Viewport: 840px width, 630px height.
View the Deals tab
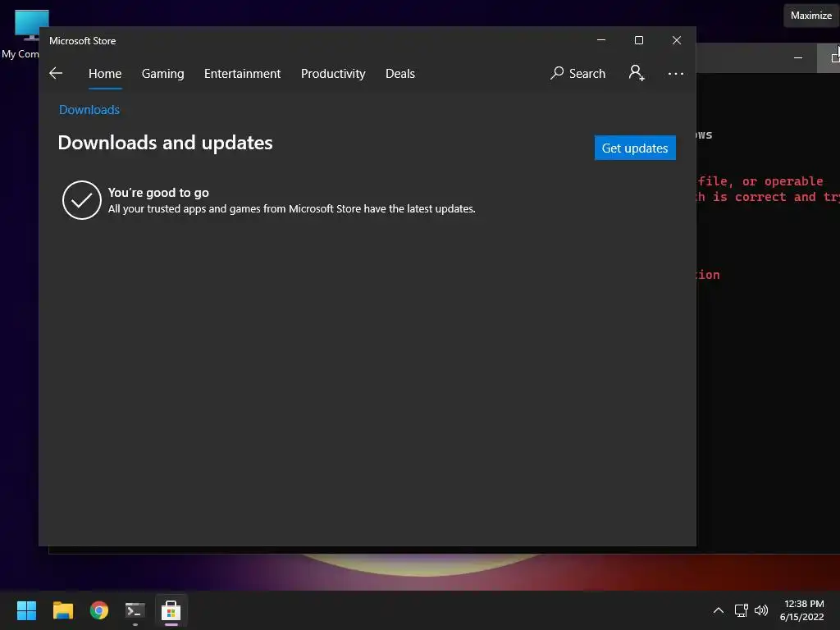click(400, 73)
